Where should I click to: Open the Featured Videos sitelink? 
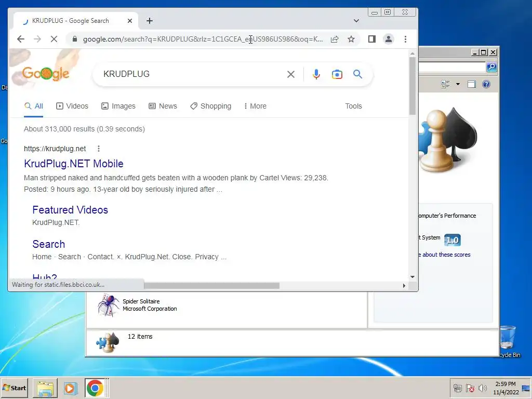[70, 210]
